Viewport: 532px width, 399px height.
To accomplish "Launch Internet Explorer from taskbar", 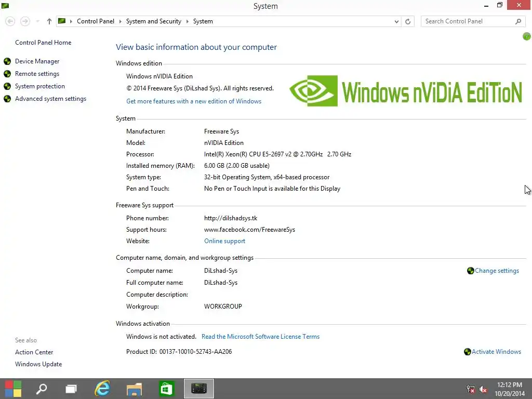I will point(102,389).
